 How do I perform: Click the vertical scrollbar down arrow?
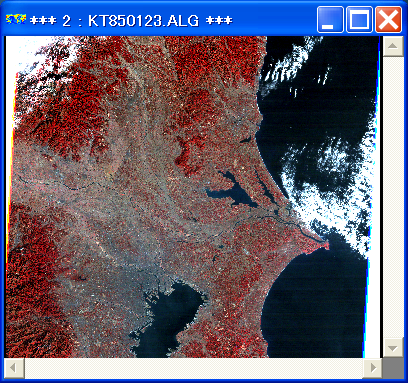pyautogui.click(x=393, y=348)
